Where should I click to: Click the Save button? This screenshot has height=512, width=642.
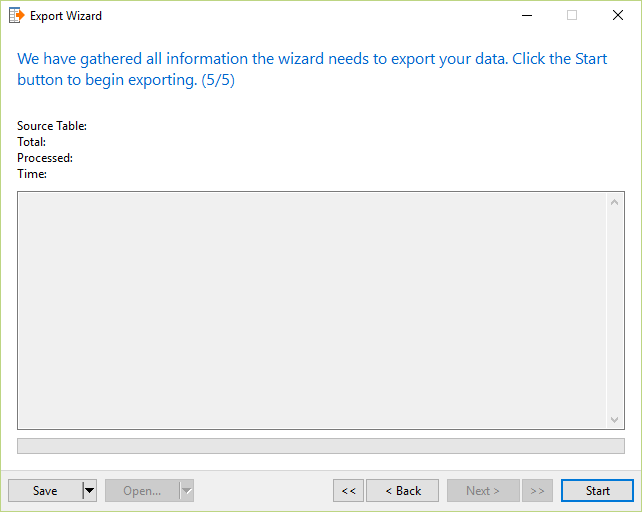click(45, 490)
